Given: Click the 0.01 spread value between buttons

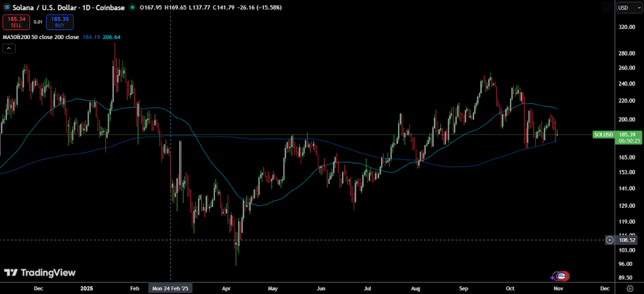Looking at the screenshot, I should [38, 22].
